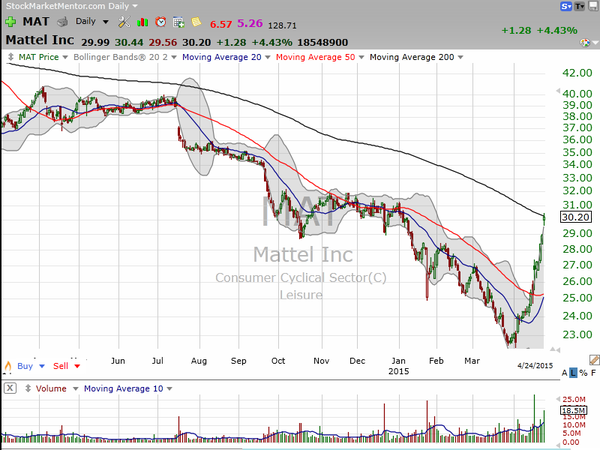This screenshot has height=450, width=600.
Task: Click the gray T dropdown button
Action: coord(580,6)
